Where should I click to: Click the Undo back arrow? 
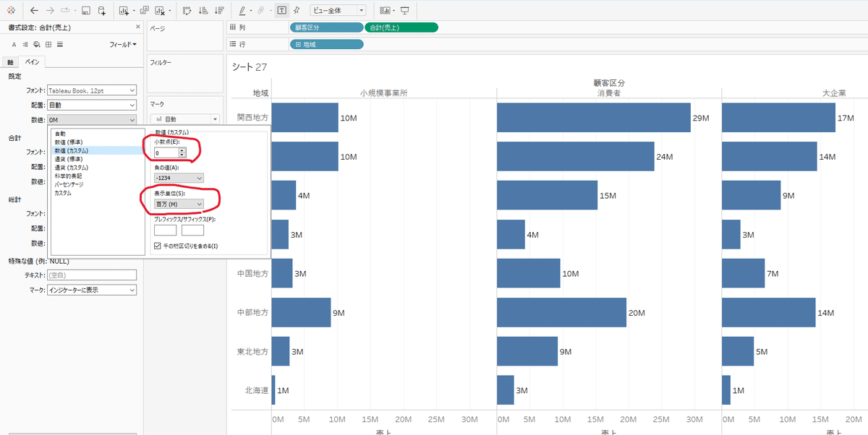(34, 11)
